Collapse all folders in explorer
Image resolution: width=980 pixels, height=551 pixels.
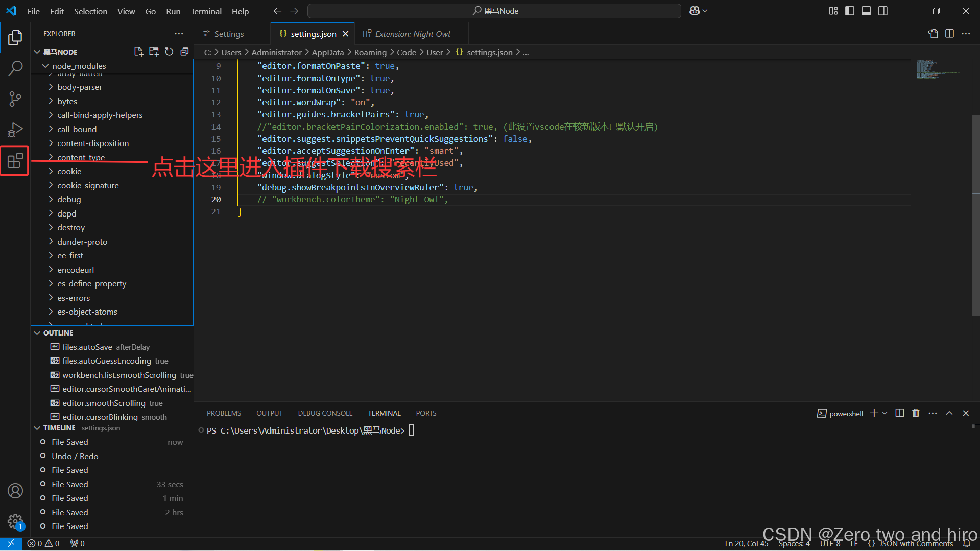[x=184, y=52]
